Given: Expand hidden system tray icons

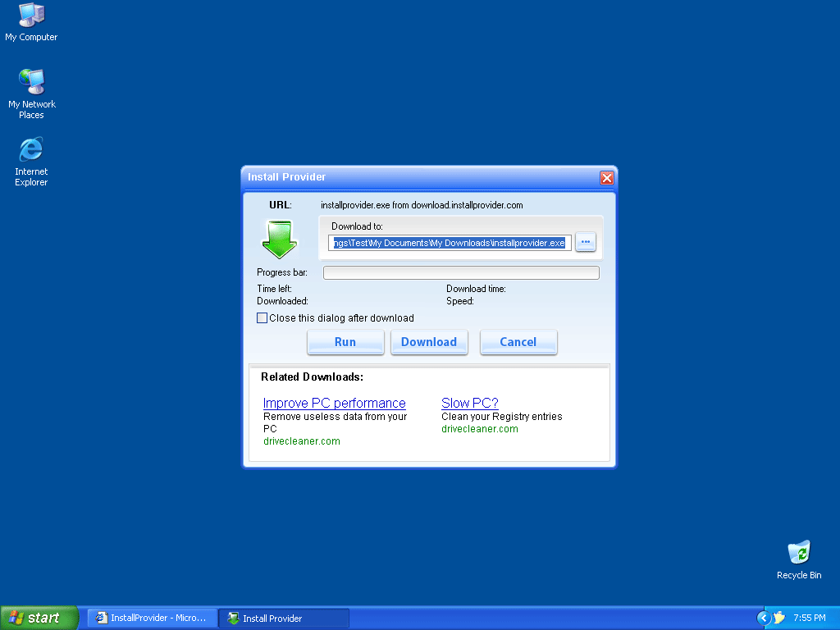Looking at the screenshot, I should pos(764,618).
